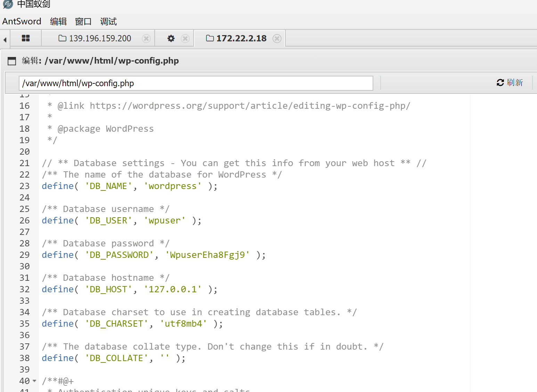The image size is (537, 392).
Task: Collapse the code fold at line 40
Action: tap(34, 381)
